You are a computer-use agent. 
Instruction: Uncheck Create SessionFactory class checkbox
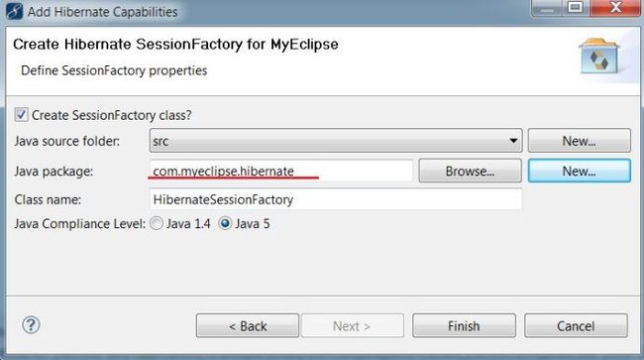pos(21,115)
